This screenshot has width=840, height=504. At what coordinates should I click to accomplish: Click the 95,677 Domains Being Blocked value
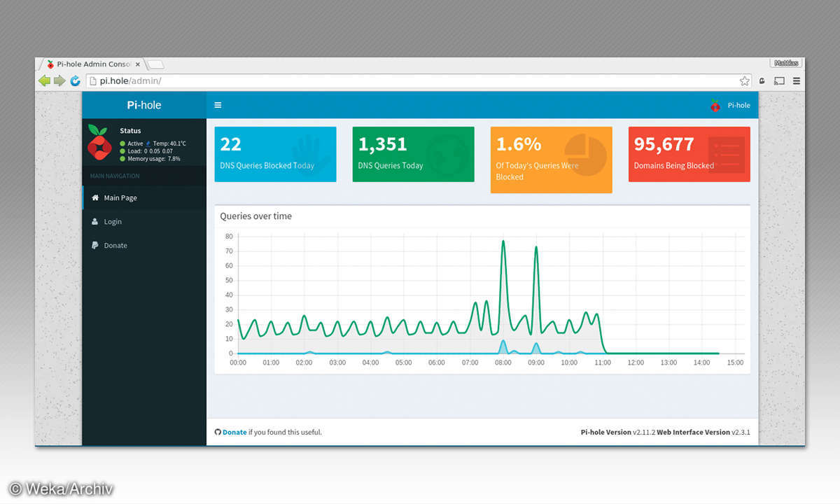tap(664, 144)
